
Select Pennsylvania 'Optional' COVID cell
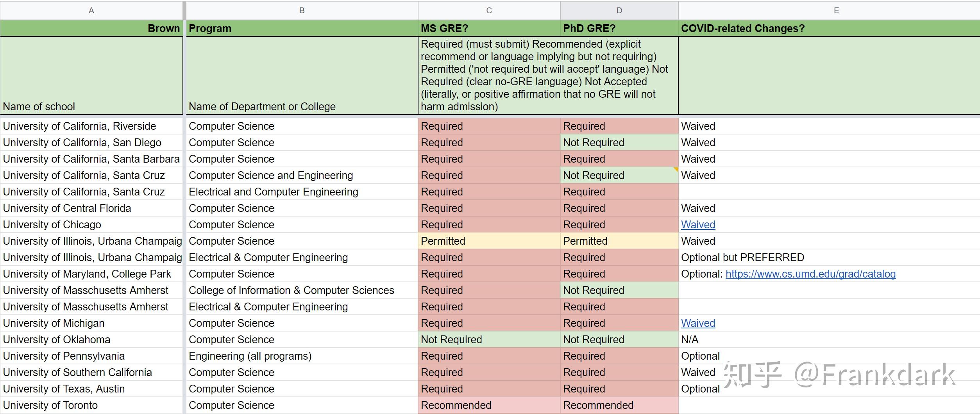(829, 356)
